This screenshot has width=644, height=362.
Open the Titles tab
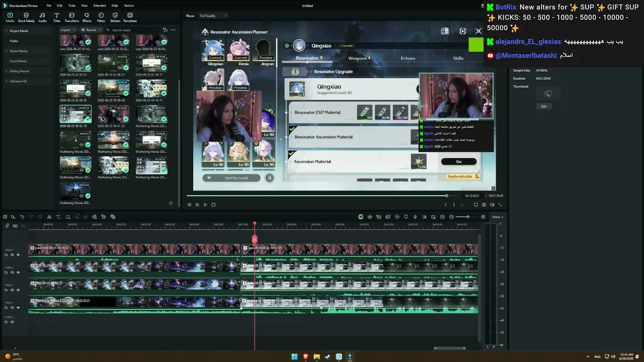click(56, 18)
